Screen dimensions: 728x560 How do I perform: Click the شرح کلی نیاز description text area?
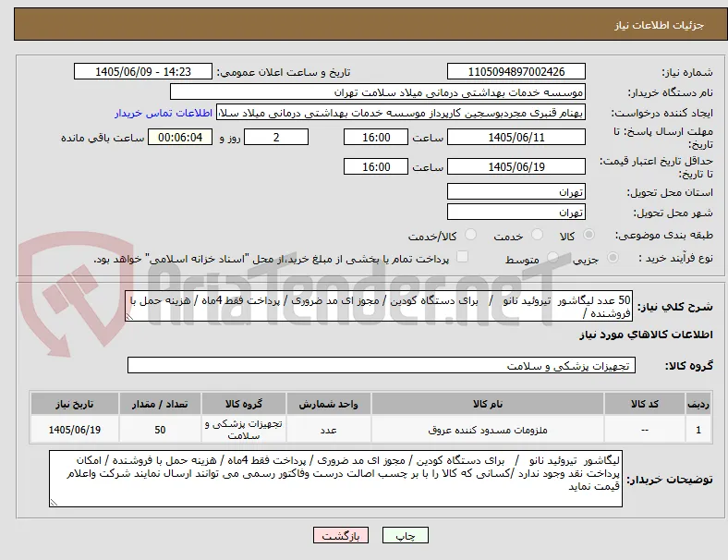pos(379,306)
